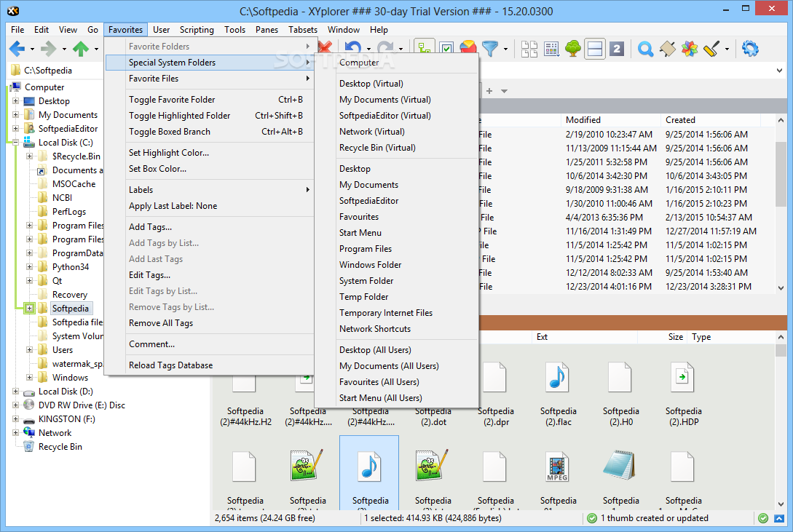Select KINGSTON (F:) drive in tree
Image resolution: width=793 pixels, height=532 pixels.
[67, 418]
